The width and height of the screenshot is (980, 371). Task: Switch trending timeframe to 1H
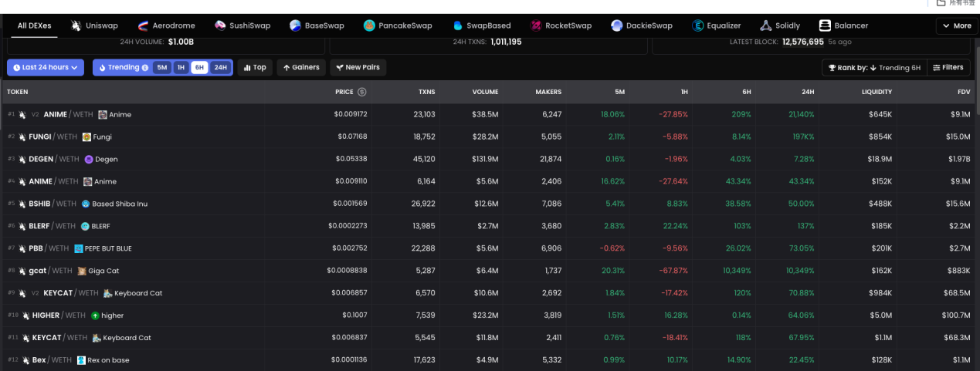pos(181,68)
